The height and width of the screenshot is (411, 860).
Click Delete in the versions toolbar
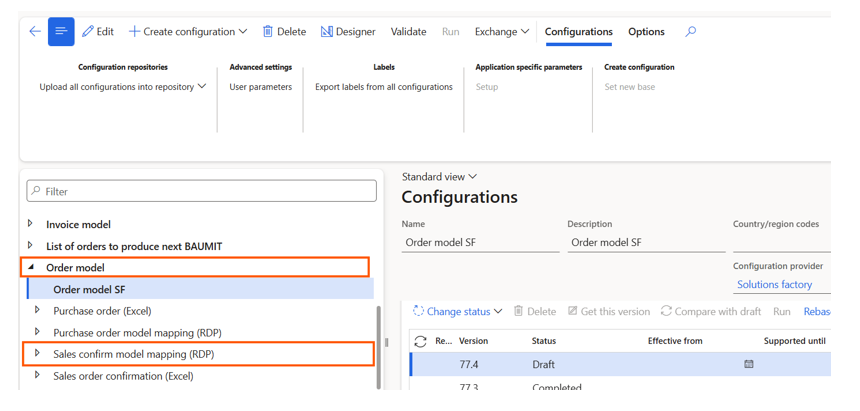(x=535, y=311)
